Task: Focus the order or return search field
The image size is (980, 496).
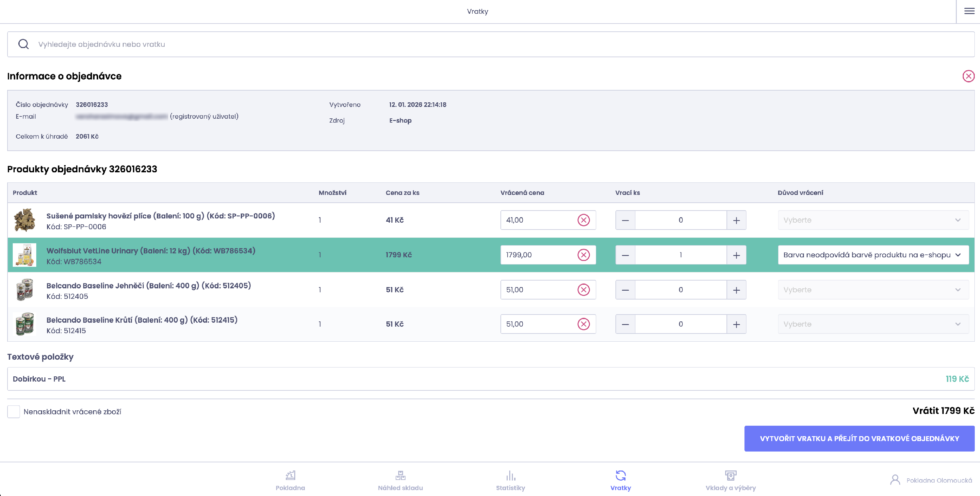Action: tap(495, 44)
